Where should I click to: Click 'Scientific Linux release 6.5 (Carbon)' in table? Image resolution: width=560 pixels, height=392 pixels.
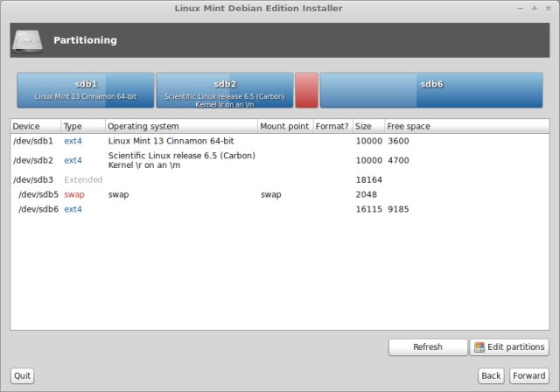[x=182, y=156]
